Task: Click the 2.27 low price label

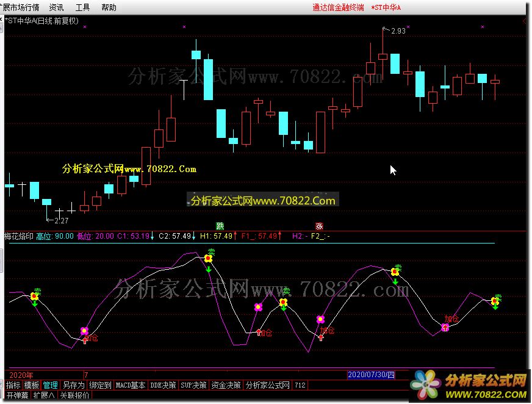Action: (x=62, y=221)
